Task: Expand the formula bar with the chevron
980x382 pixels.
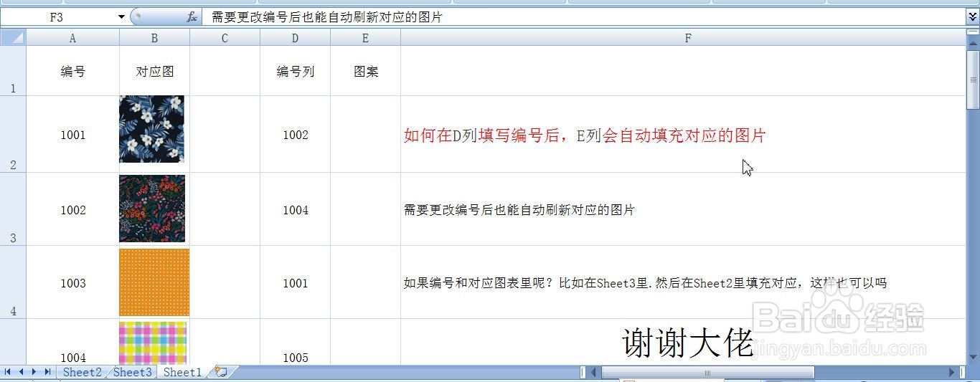Action: 973,16
